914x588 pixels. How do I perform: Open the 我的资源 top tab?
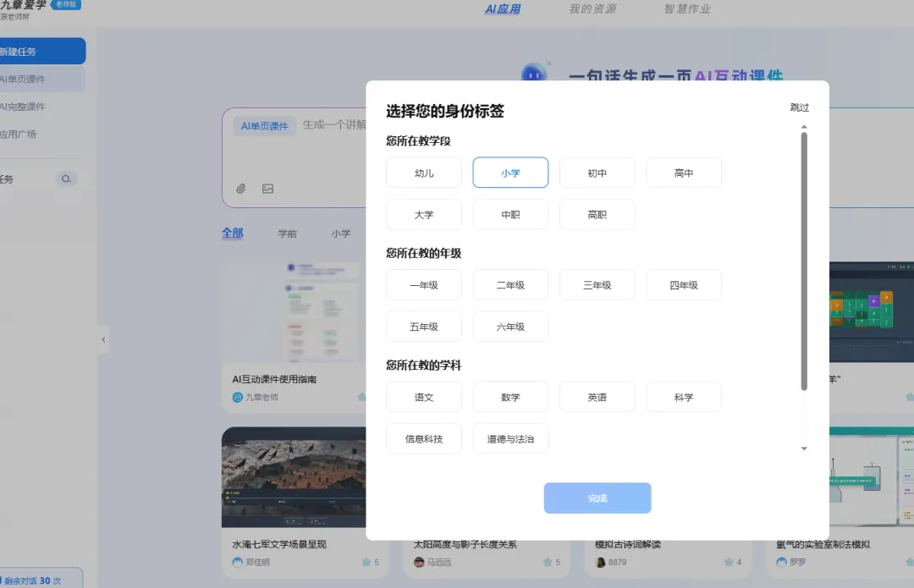[x=592, y=8]
